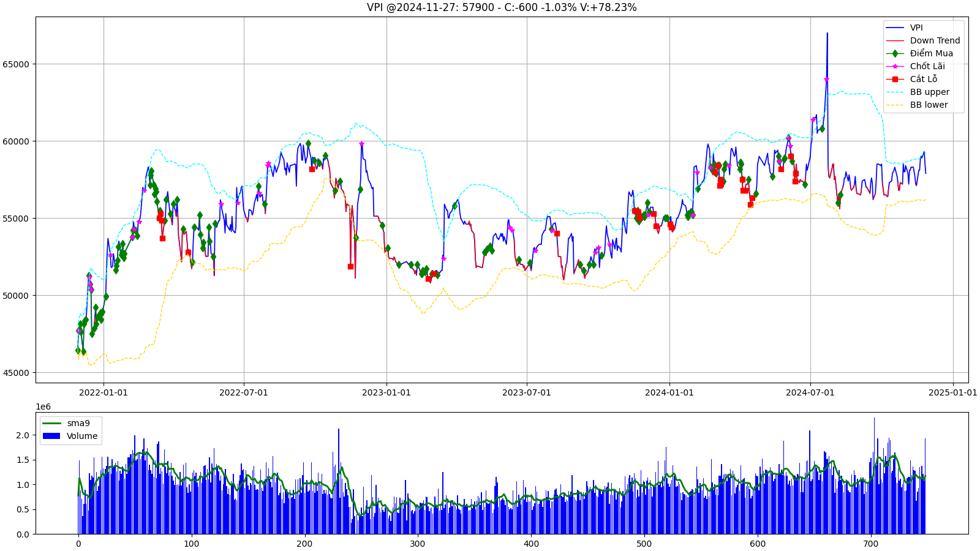Screen dimensions: 980x551
Task: Select the BB lower legend label
Action: [929, 105]
